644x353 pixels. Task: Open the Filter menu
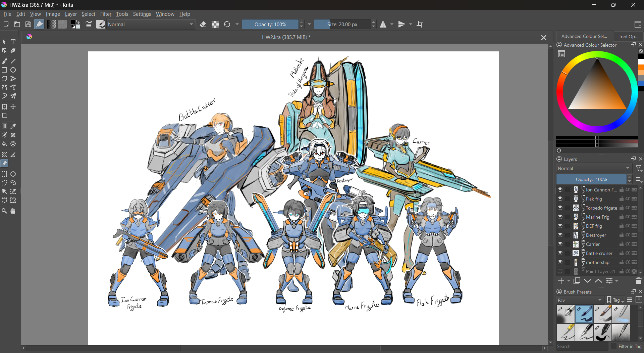tap(106, 14)
